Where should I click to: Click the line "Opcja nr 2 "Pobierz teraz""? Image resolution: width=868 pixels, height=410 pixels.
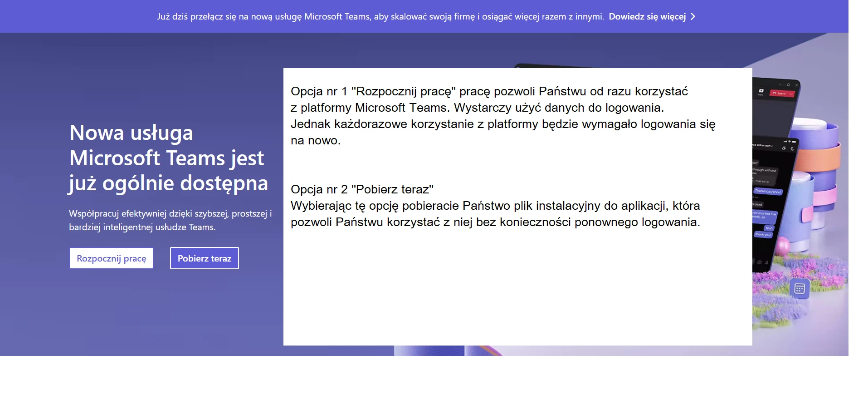click(x=362, y=189)
